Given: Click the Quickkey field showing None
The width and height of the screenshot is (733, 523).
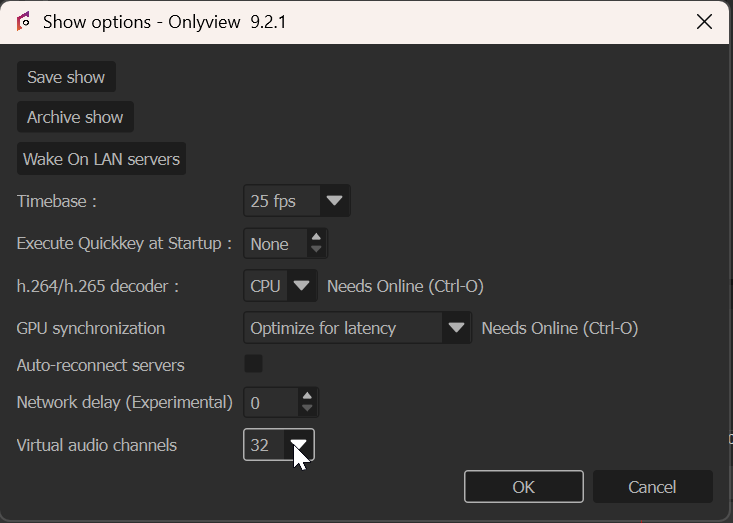Looking at the screenshot, I should [x=276, y=244].
